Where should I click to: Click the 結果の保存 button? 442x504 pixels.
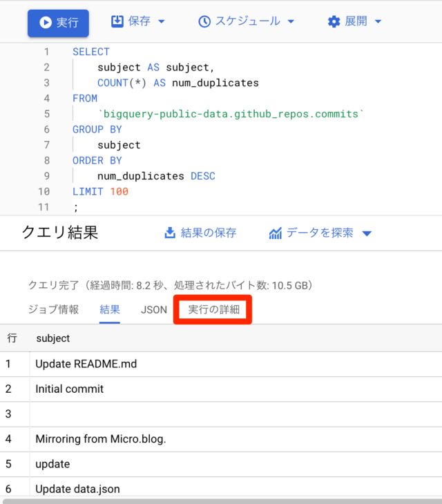(200, 233)
